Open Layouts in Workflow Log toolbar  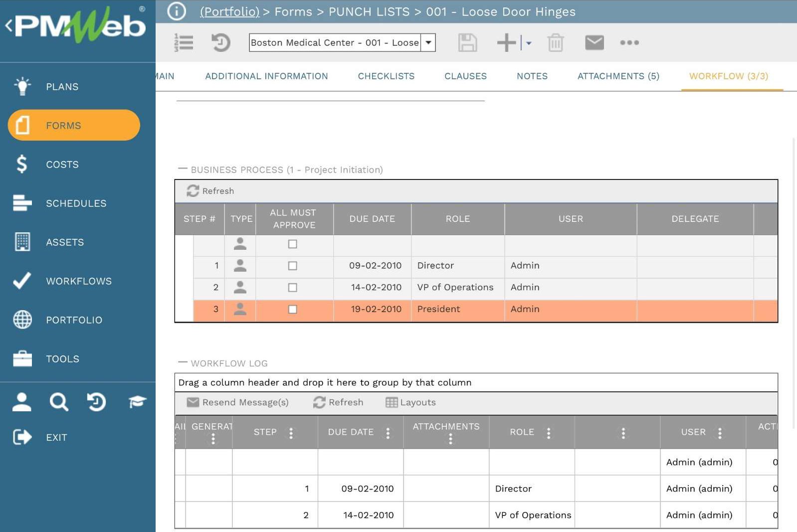[x=410, y=402]
